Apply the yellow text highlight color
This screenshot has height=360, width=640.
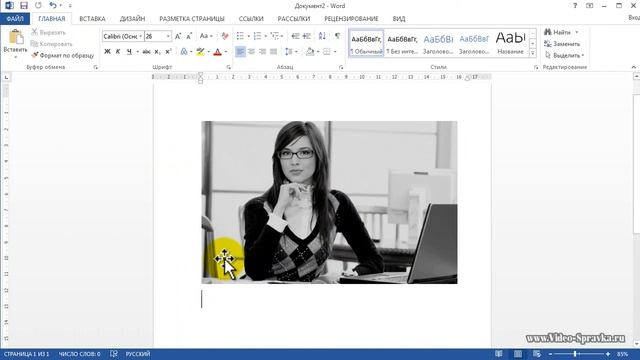200,51
